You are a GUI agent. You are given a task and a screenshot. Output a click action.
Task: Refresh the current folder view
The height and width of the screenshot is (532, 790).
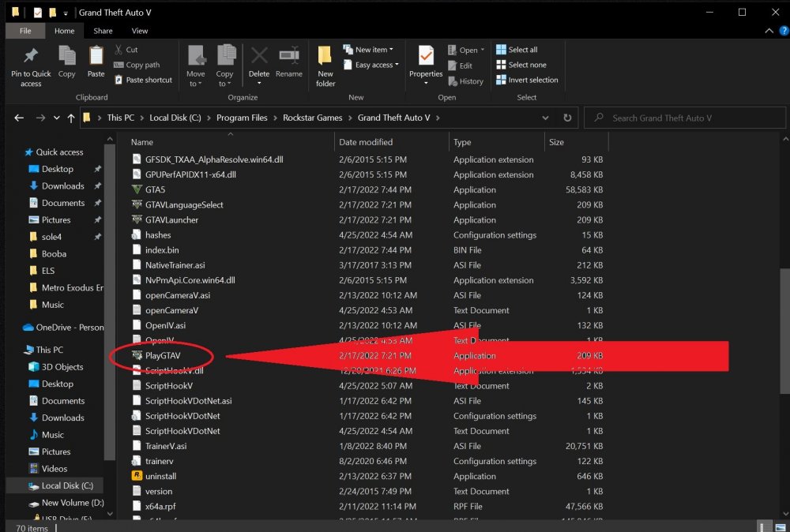(x=566, y=118)
